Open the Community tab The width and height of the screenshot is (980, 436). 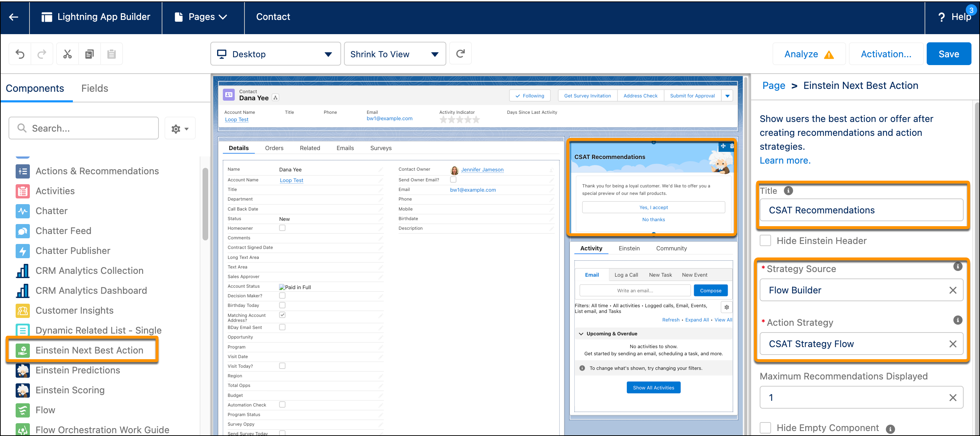tap(671, 248)
